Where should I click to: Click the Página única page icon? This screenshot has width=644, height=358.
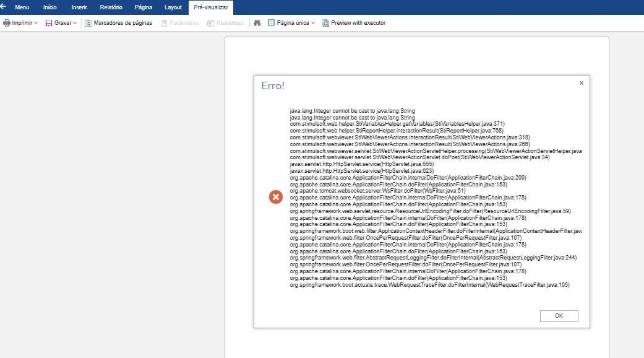coord(271,22)
